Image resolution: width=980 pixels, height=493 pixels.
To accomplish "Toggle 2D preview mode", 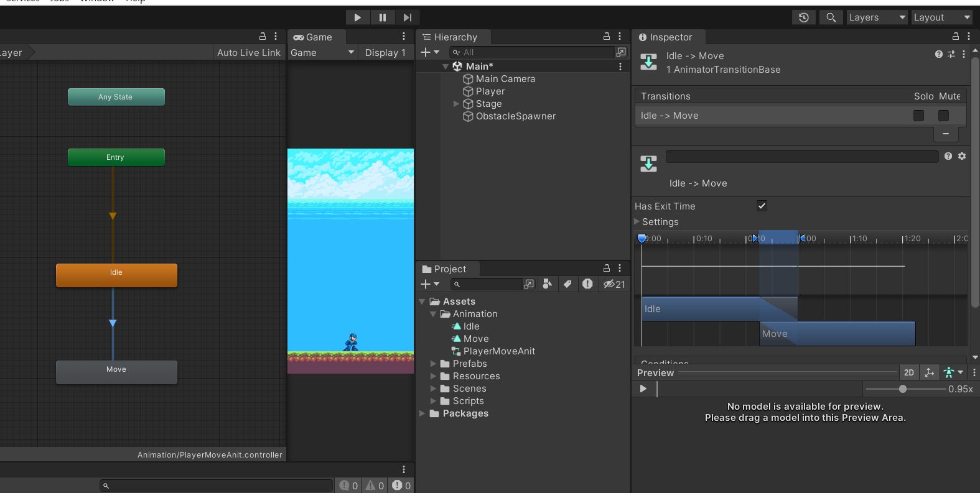I will [909, 372].
